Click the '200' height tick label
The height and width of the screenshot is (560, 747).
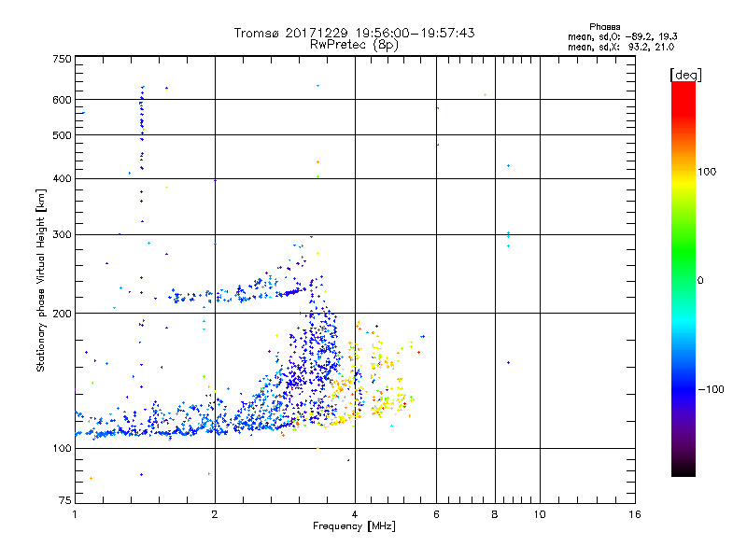[x=62, y=314]
